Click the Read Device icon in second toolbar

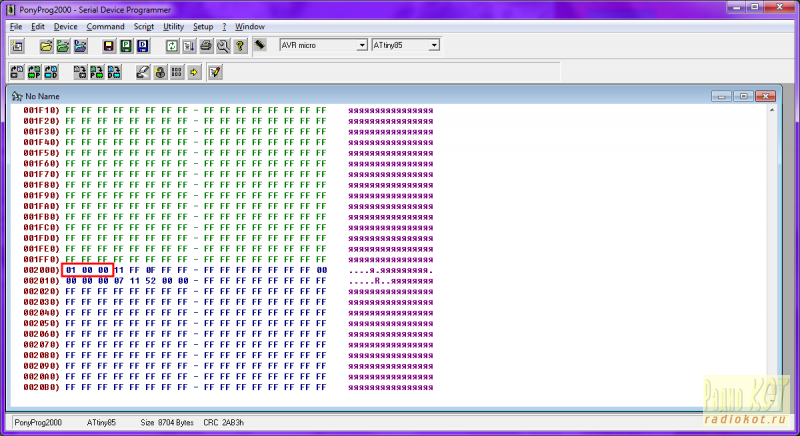[x=17, y=72]
